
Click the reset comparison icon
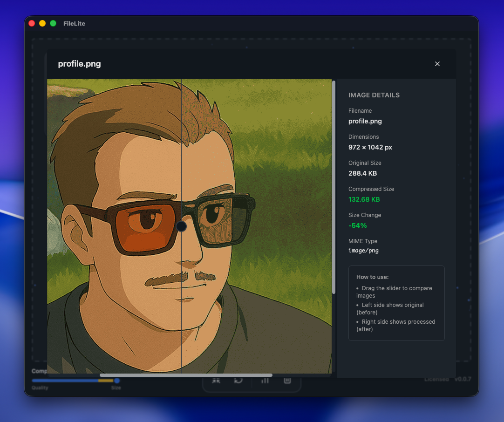(238, 381)
